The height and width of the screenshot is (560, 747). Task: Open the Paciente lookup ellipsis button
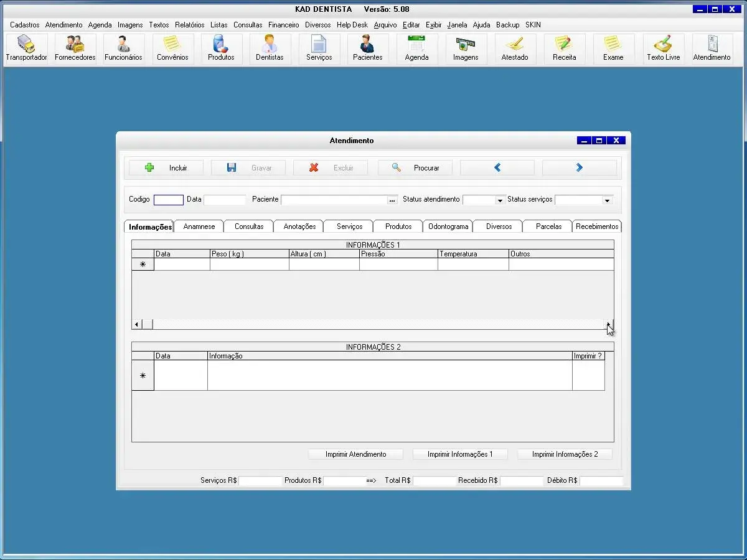[392, 200]
